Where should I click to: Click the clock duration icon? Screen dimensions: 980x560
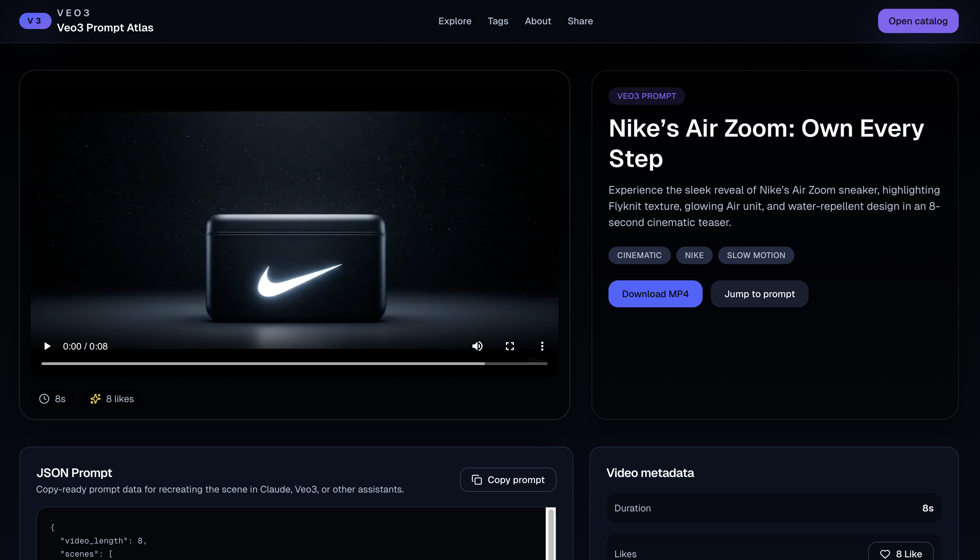pyautogui.click(x=44, y=399)
